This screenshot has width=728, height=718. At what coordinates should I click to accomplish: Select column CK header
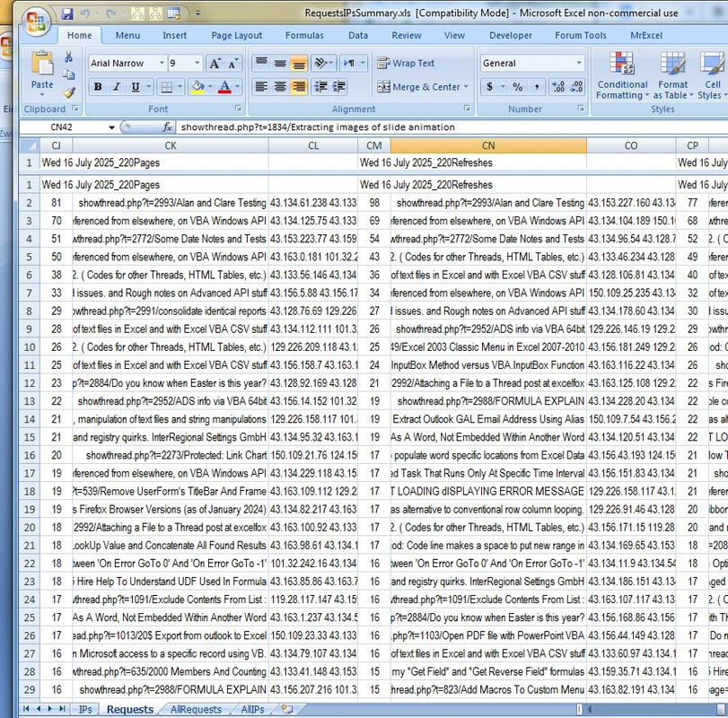[x=171, y=145]
